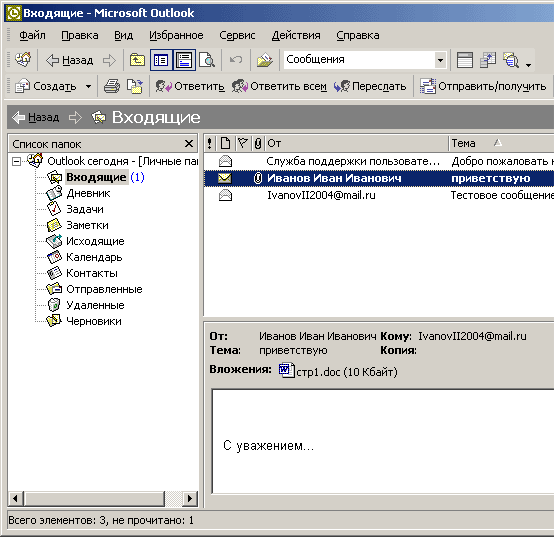The height and width of the screenshot is (537, 554).
Task: Sort by Importance column header
Action: (x=210, y=143)
